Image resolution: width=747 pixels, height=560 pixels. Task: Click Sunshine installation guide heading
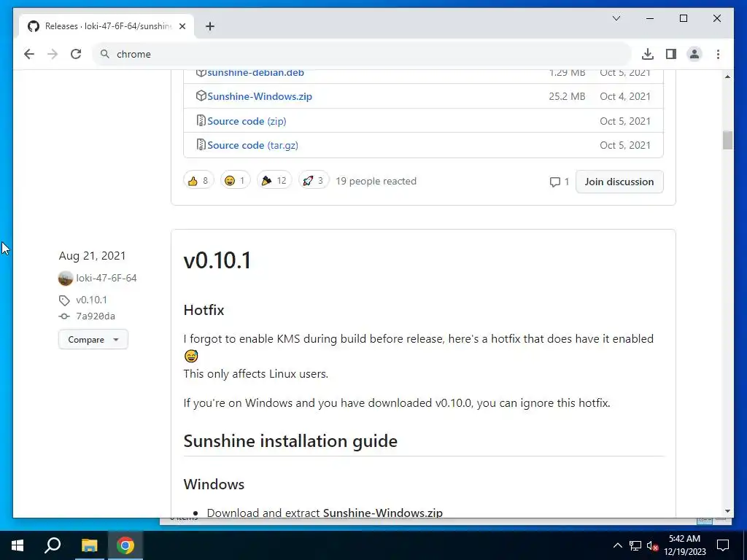tap(290, 441)
